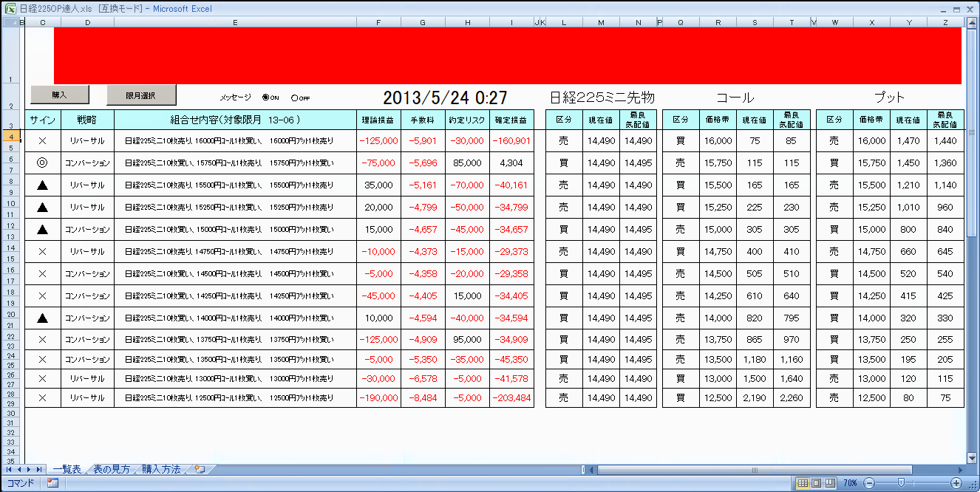Image resolution: width=980 pixels, height=492 pixels.
Task: Select the ◎ sign in the 15750 row
Action: coord(42,163)
